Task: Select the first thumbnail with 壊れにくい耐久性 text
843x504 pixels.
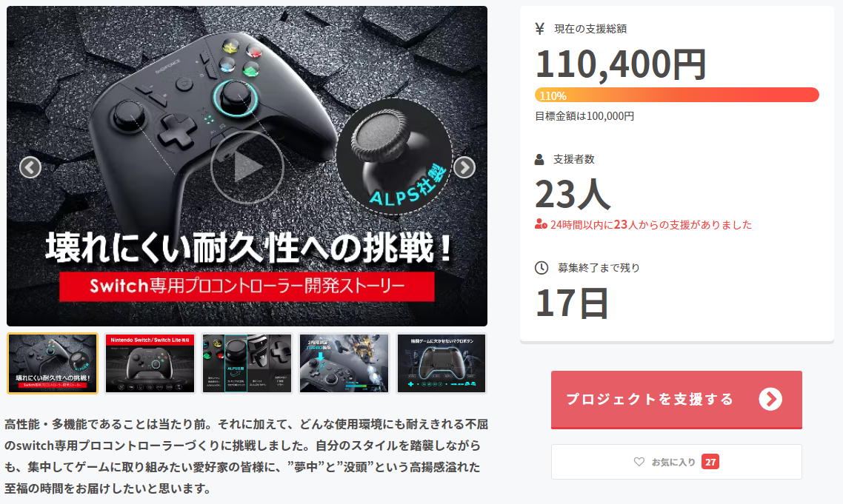Action: tap(53, 363)
